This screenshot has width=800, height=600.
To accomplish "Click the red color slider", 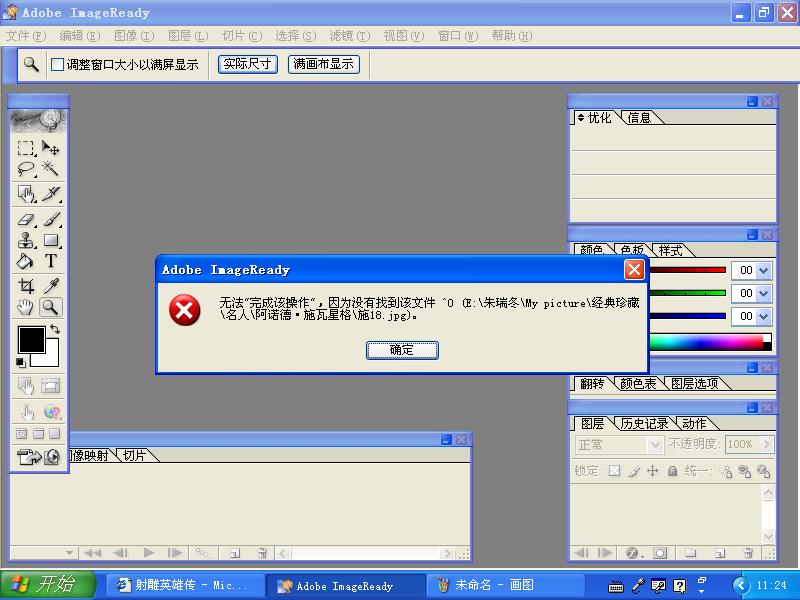I will click(688, 270).
